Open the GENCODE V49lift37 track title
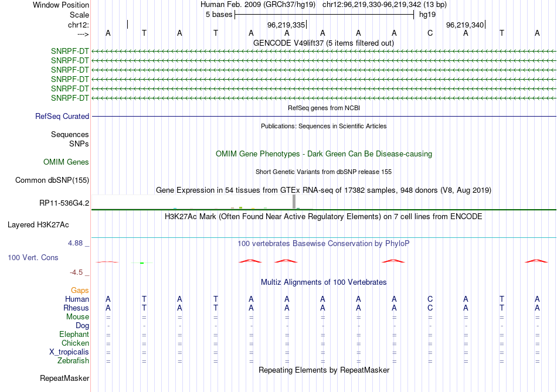The height and width of the screenshot is (392, 557). pos(323,43)
